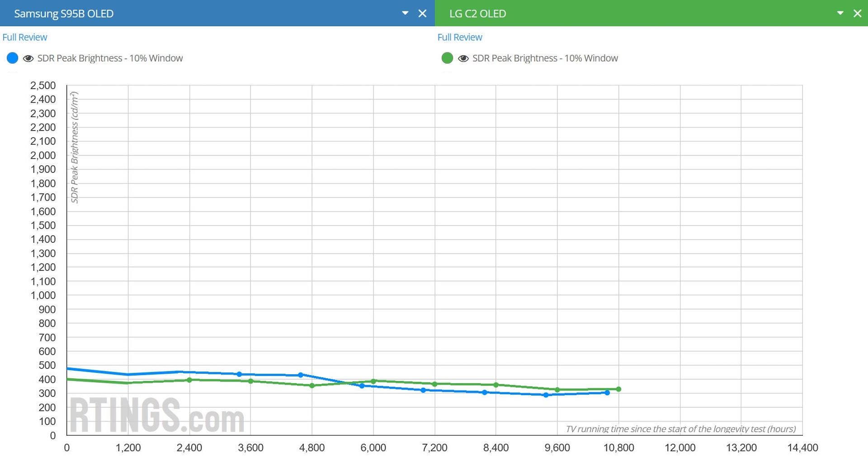The height and width of the screenshot is (461, 868).
Task: Click the '2,000' brightness axis label
Action: tap(43, 155)
